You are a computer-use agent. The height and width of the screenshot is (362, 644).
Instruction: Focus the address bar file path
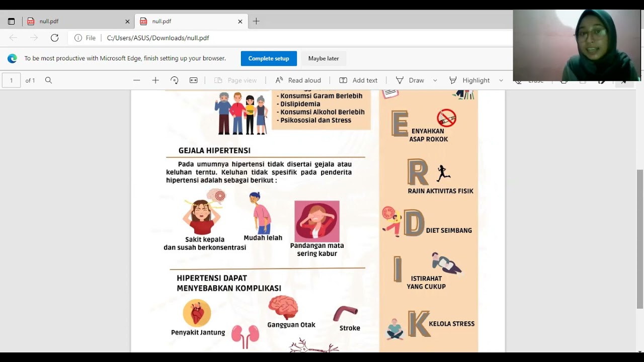pos(157,38)
